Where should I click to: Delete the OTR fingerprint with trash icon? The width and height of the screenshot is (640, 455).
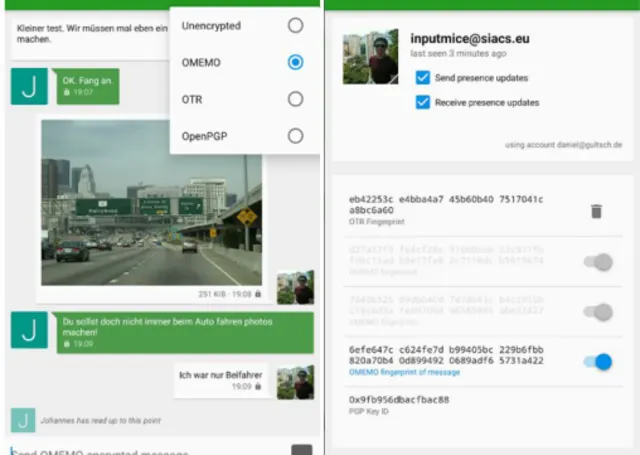coord(596,211)
